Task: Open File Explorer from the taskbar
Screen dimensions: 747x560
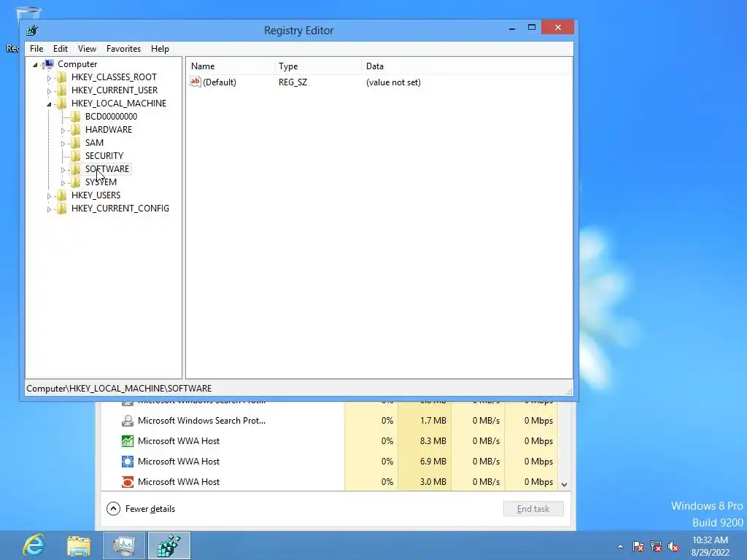Action: (79, 545)
